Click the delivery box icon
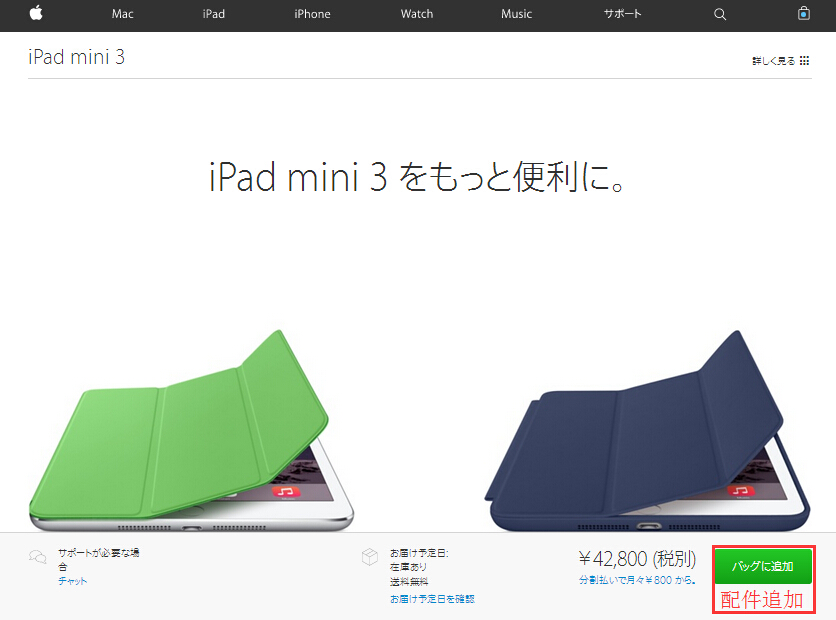 click(x=369, y=557)
